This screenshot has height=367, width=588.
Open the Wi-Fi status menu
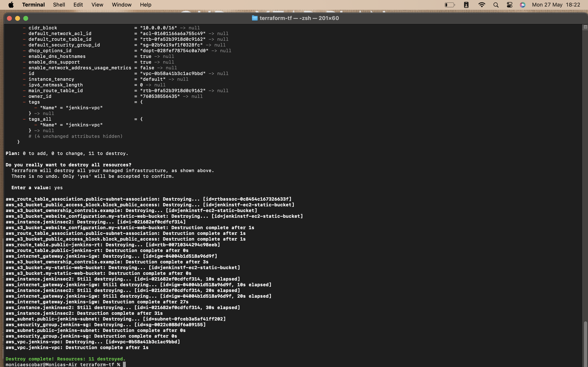pos(482,5)
